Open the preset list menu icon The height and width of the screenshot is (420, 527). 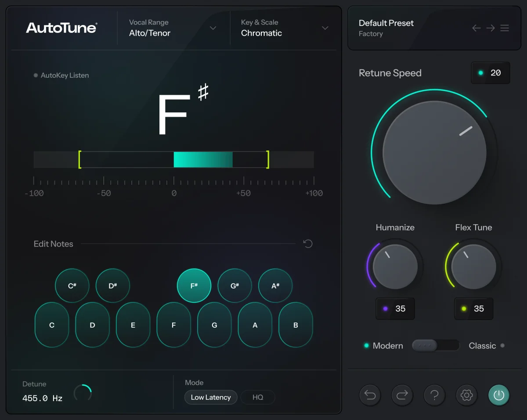(505, 28)
